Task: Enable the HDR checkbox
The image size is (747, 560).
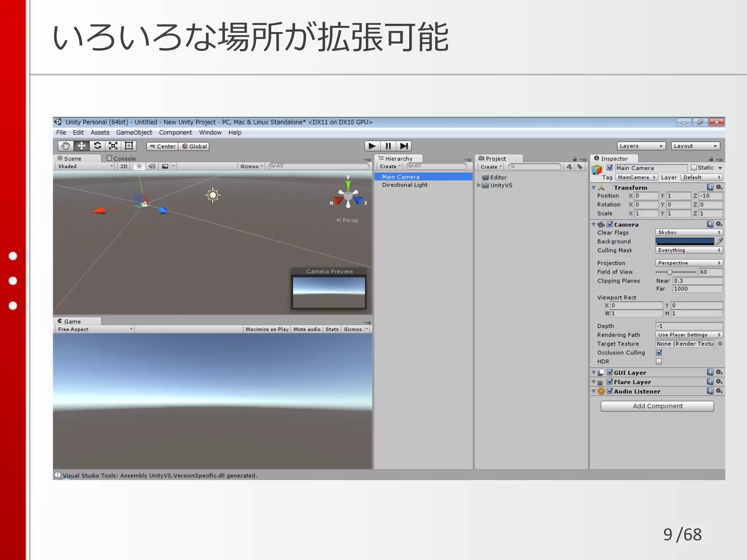Action: coord(659,361)
